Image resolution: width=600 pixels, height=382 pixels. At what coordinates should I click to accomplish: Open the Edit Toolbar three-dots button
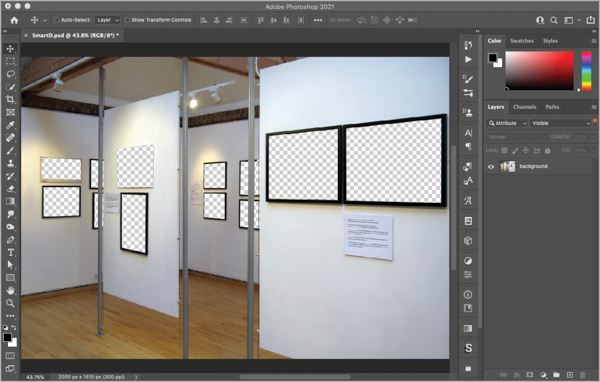click(10, 316)
